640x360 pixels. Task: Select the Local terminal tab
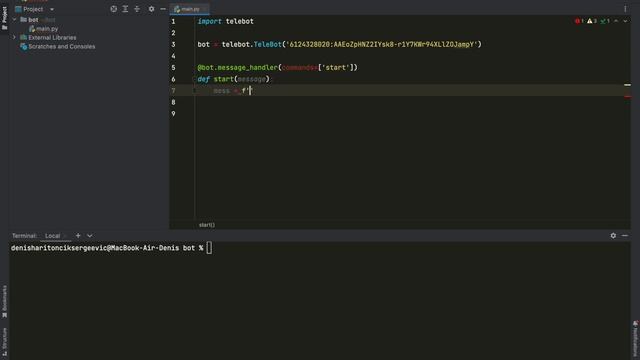[52, 236]
